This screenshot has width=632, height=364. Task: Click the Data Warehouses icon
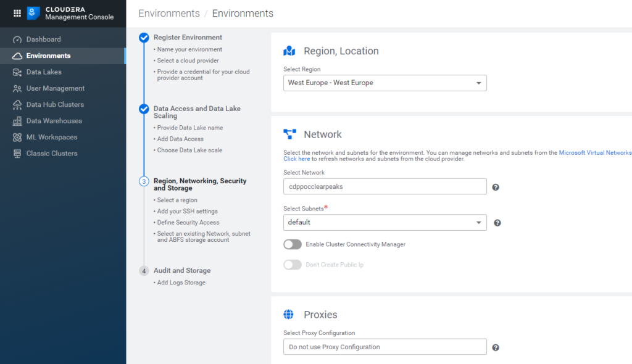[x=17, y=121]
